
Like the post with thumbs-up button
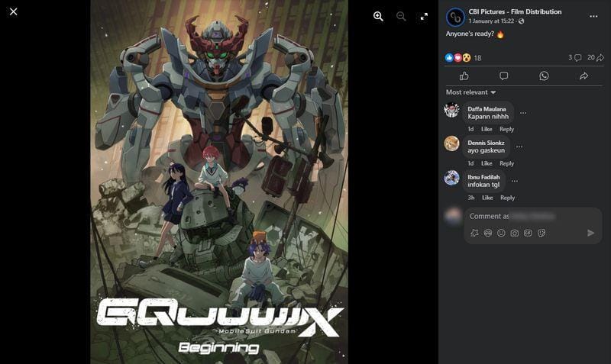pyautogui.click(x=464, y=76)
